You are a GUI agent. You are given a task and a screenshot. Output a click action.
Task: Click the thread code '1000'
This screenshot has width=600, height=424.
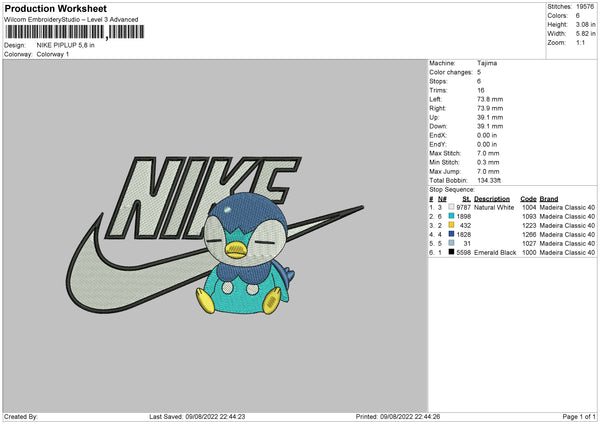[x=529, y=253]
